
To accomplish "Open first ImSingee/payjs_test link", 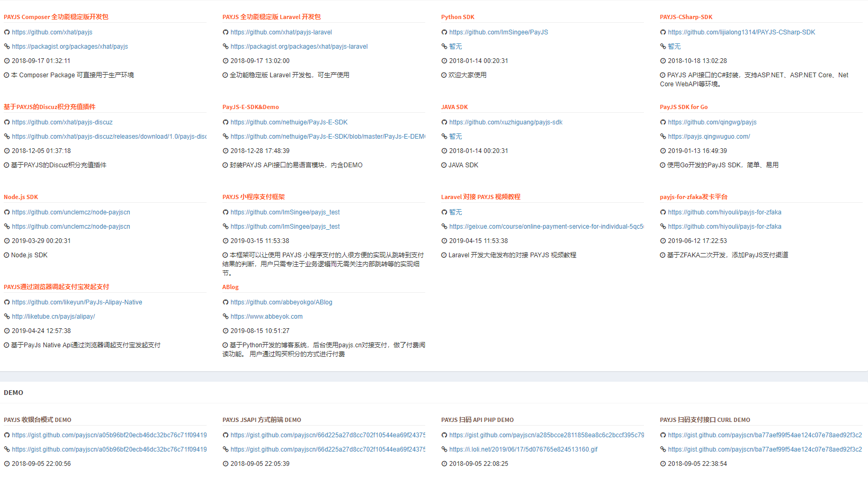I will pos(285,212).
